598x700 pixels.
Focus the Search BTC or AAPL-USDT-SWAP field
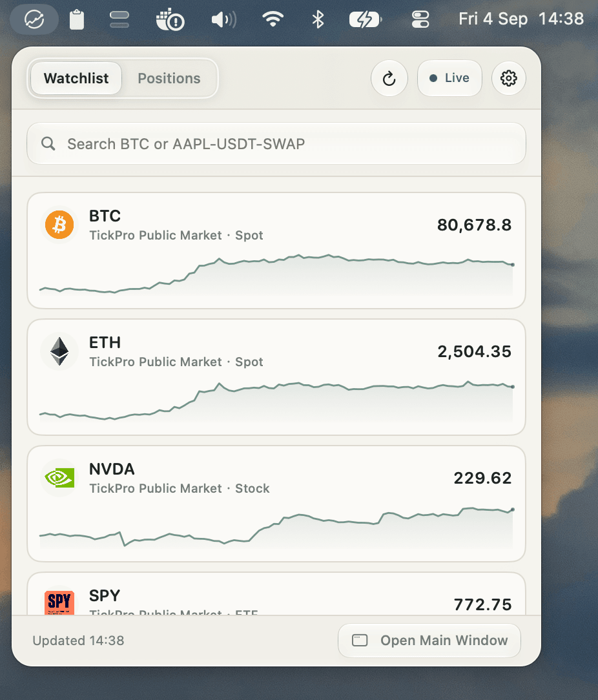[x=276, y=144]
